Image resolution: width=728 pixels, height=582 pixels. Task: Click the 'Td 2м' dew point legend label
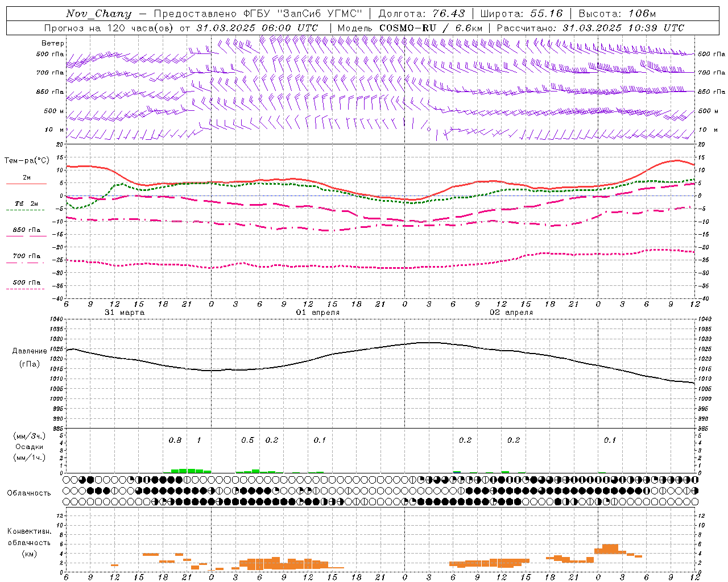pos(26,203)
